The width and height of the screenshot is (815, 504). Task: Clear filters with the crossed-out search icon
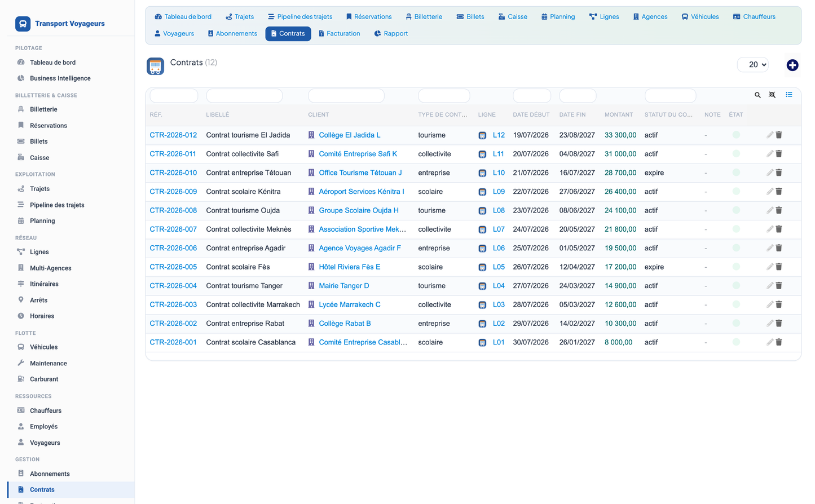click(772, 95)
